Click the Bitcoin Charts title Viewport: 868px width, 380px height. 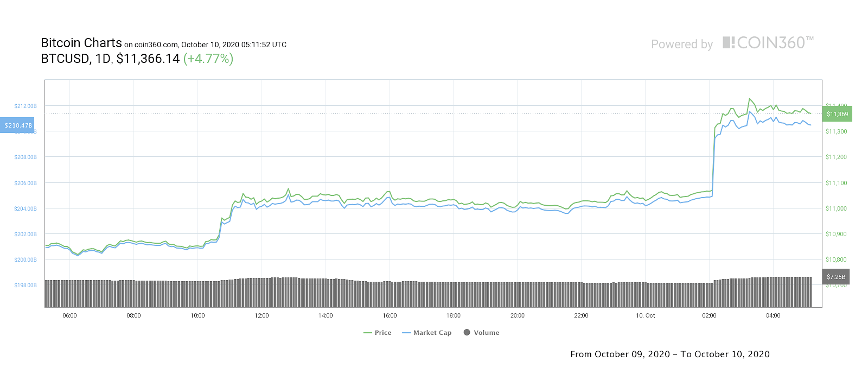pos(81,43)
